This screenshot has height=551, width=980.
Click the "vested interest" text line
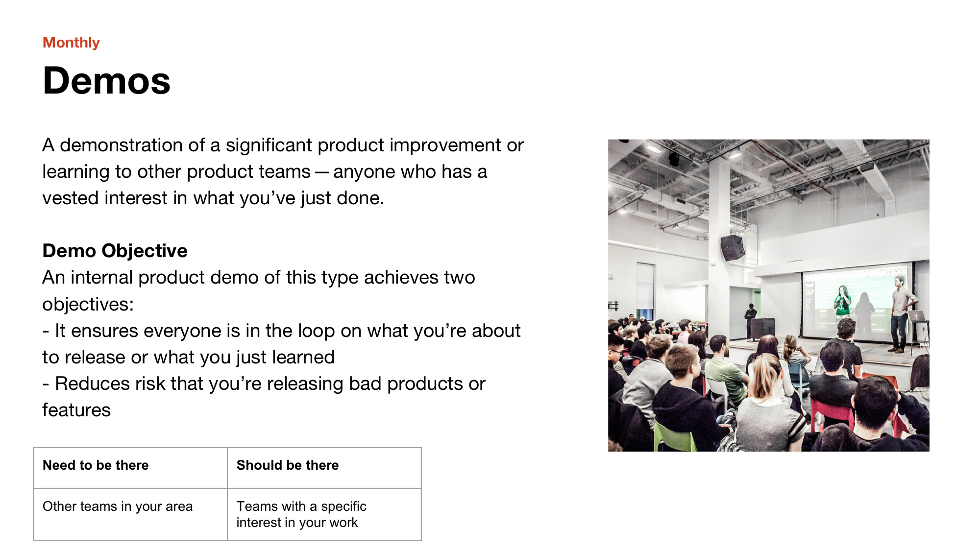click(213, 198)
